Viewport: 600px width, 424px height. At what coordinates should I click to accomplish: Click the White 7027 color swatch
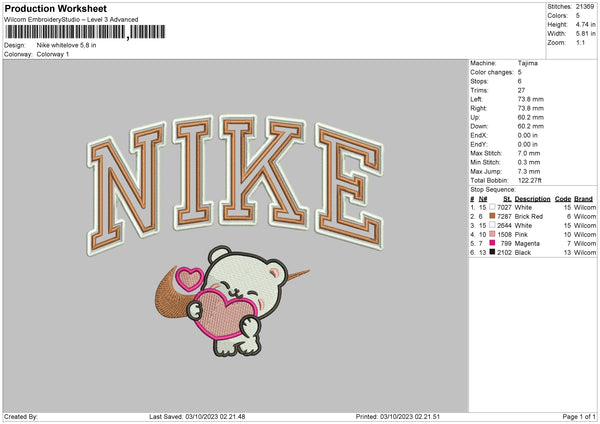click(492, 207)
